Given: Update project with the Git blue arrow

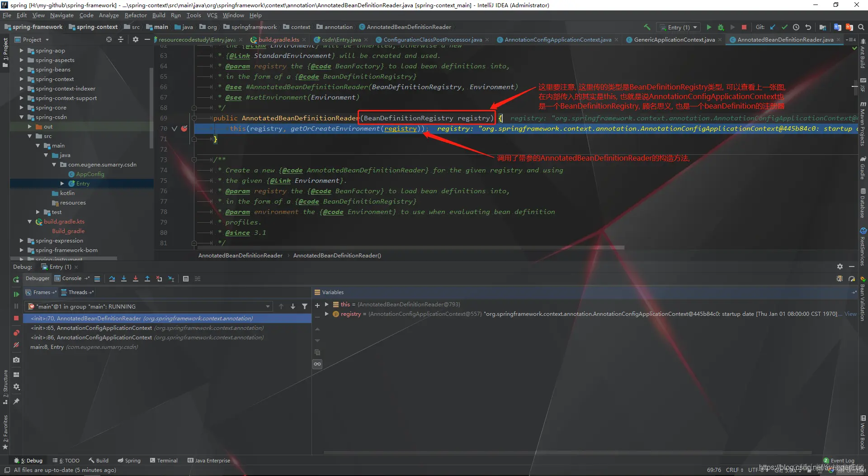Looking at the screenshot, I should point(773,27).
